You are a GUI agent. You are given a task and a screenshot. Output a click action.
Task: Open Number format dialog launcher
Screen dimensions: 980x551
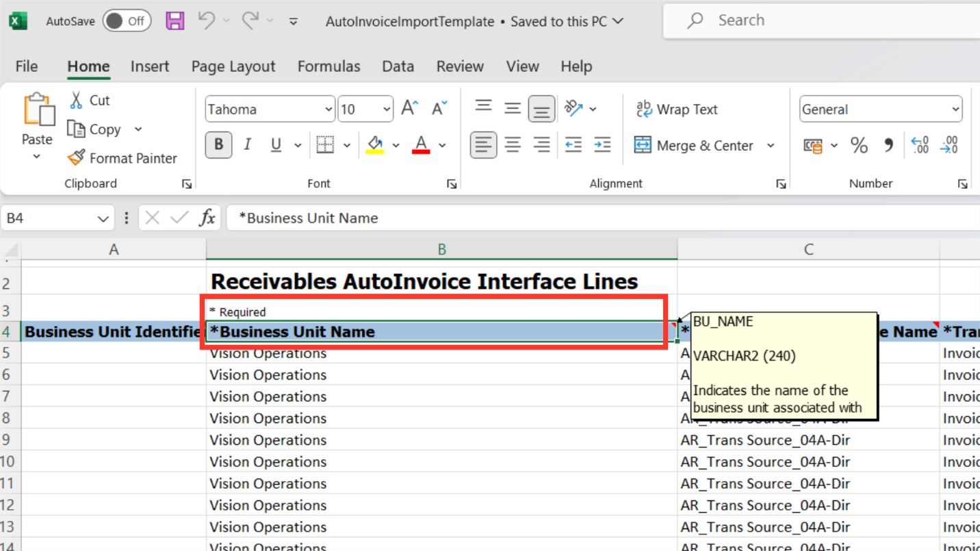click(962, 184)
